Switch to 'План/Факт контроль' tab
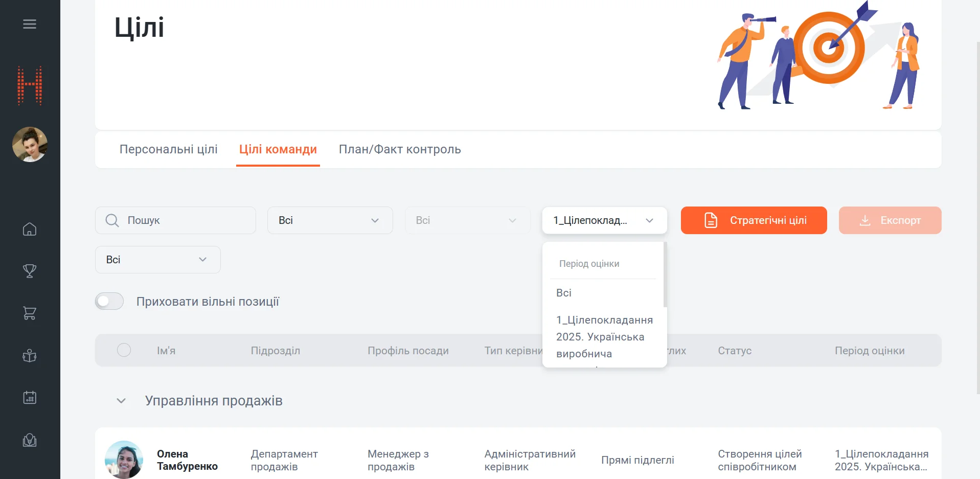This screenshot has width=980, height=479. pos(400,149)
